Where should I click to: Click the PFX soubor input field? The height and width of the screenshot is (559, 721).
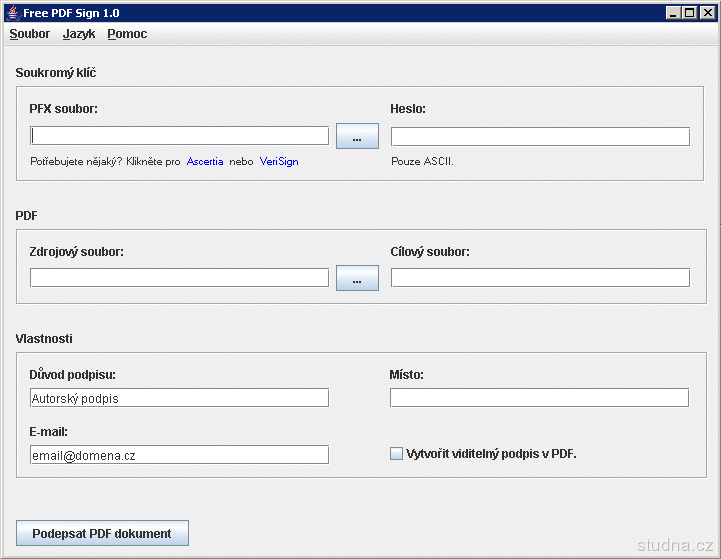(x=179, y=136)
